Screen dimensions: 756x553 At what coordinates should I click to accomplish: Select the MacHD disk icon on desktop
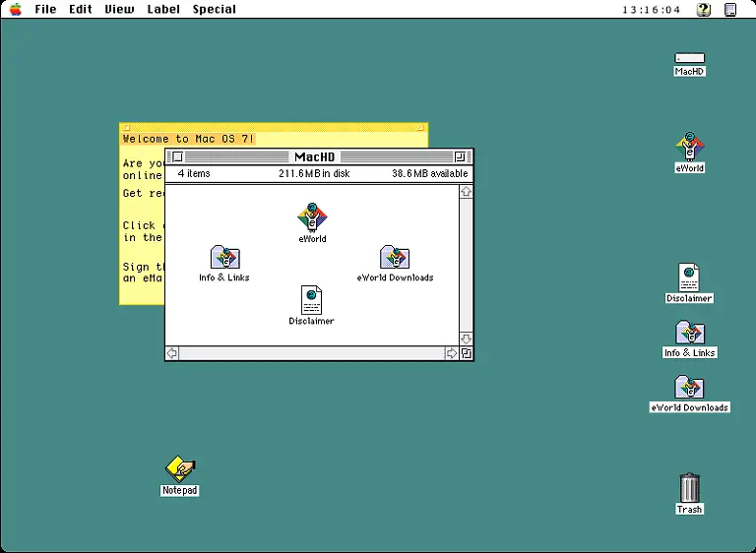(689, 58)
